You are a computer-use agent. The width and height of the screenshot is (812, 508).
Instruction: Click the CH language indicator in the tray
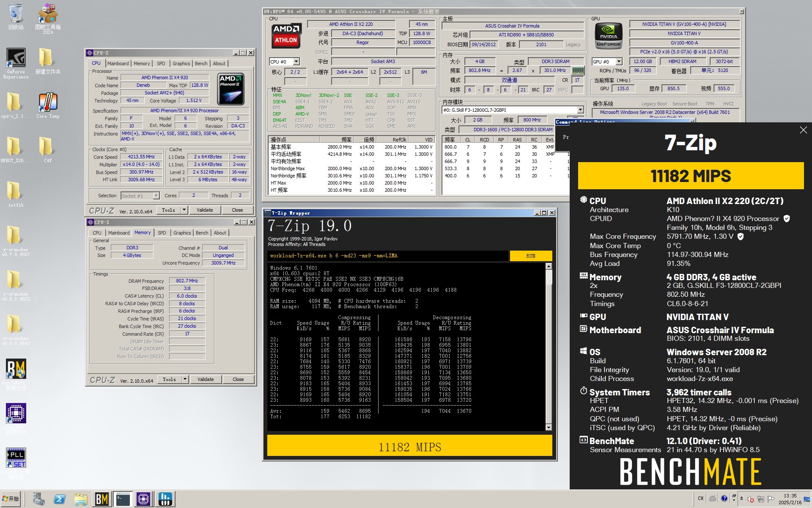[700, 499]
